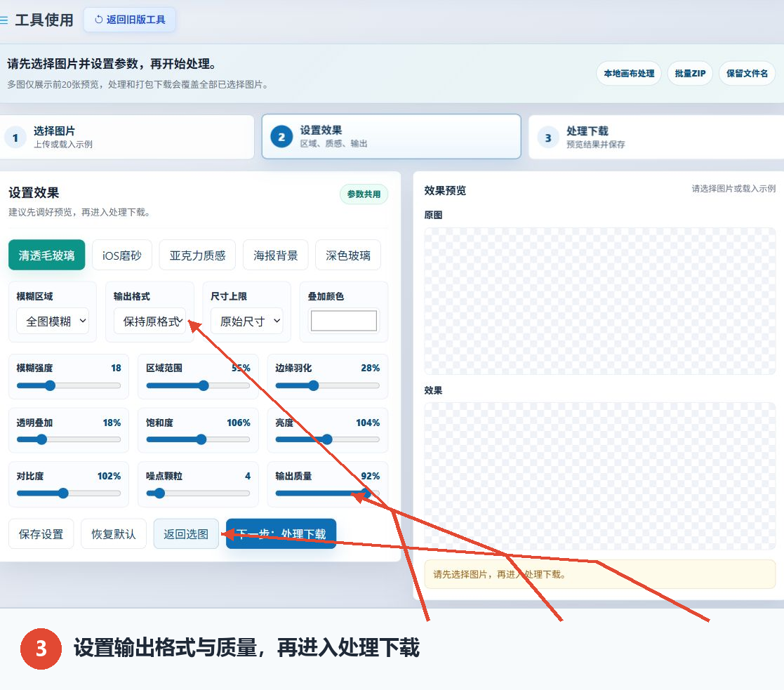Adjust the 模糊强度 slider
The height and width of the screenshot is (690, 784).
tap(69, 385)
